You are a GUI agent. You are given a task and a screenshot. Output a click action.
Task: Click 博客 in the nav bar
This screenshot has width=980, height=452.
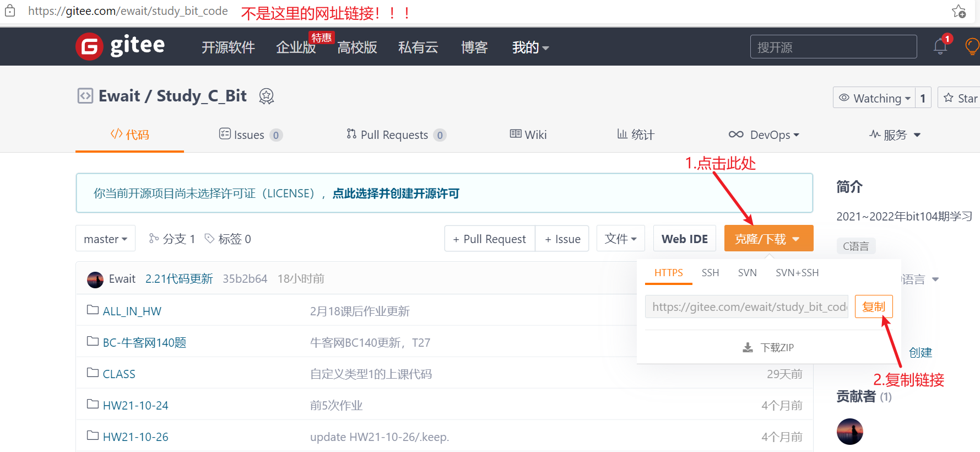pyautogui.click(x=474, y=47)
